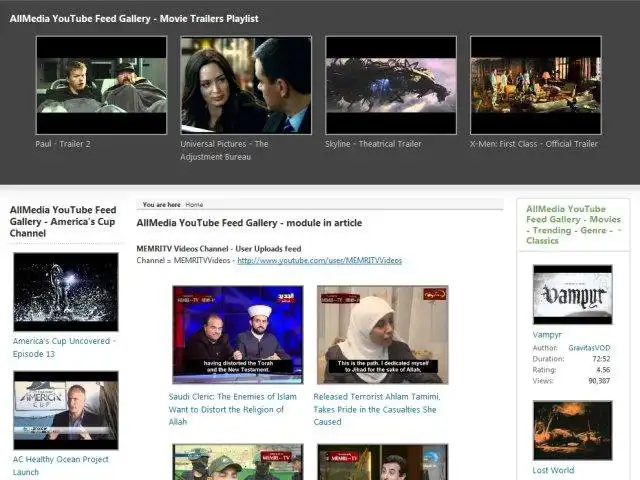Play America's Cup Uncovered Episode 13 thumbnail
Screen dimensions: 640x480
66,292
